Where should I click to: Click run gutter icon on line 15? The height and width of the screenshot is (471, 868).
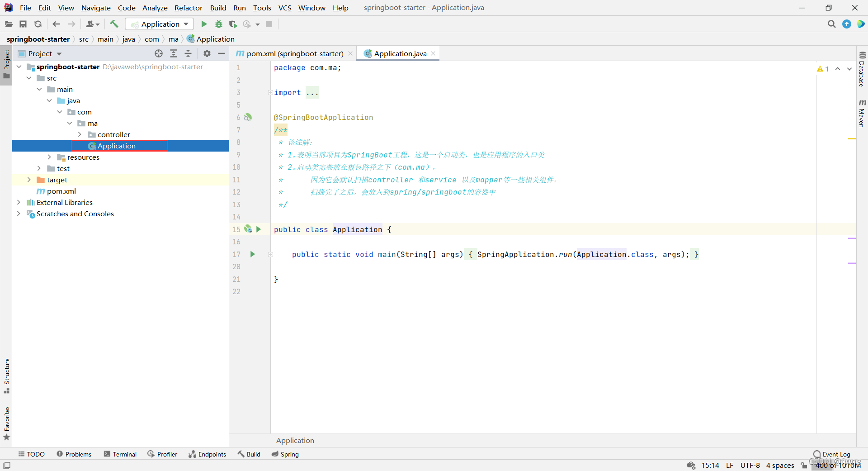(x=259, y=229)
